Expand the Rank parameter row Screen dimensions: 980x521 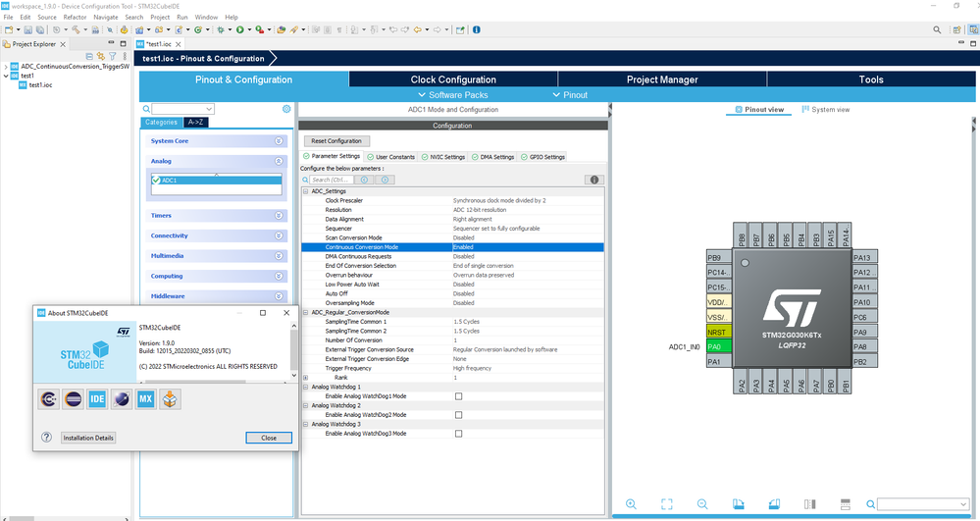pyautogui.click(x=306, y=378)
